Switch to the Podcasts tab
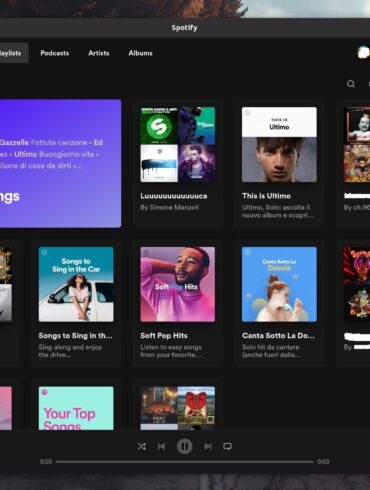 click(x=55, y=53)
